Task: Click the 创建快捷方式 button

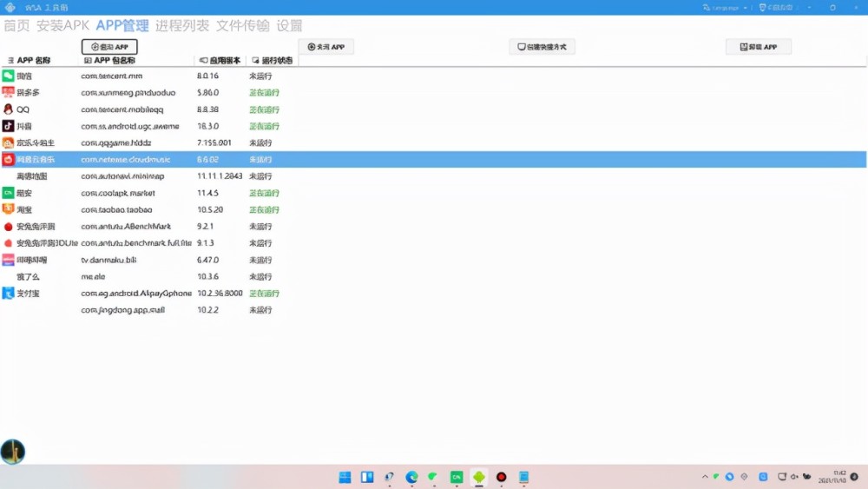Action: pos(542,47)
